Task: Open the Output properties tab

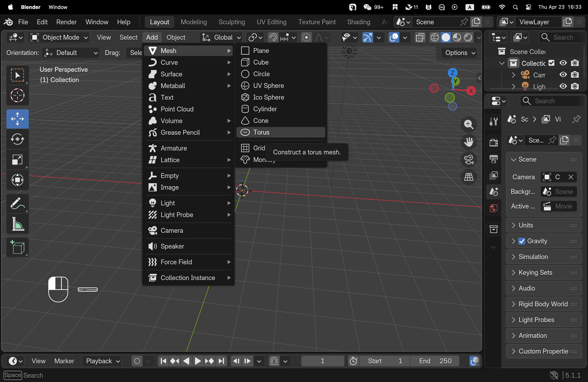Action: (493, 159)
